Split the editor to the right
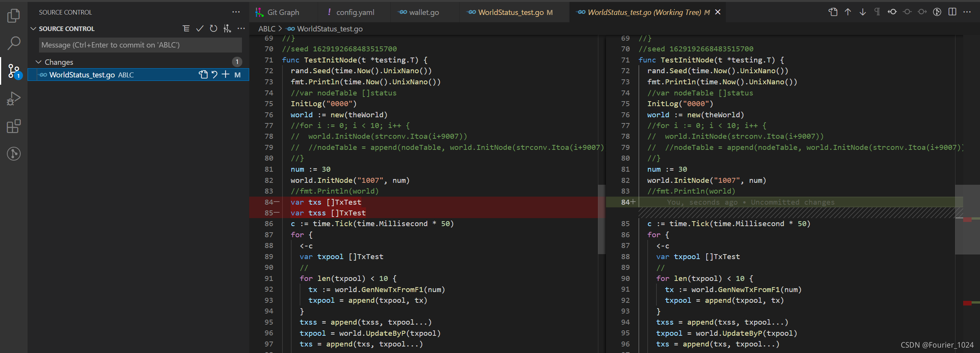980x353 pixels. coord(952,12)
